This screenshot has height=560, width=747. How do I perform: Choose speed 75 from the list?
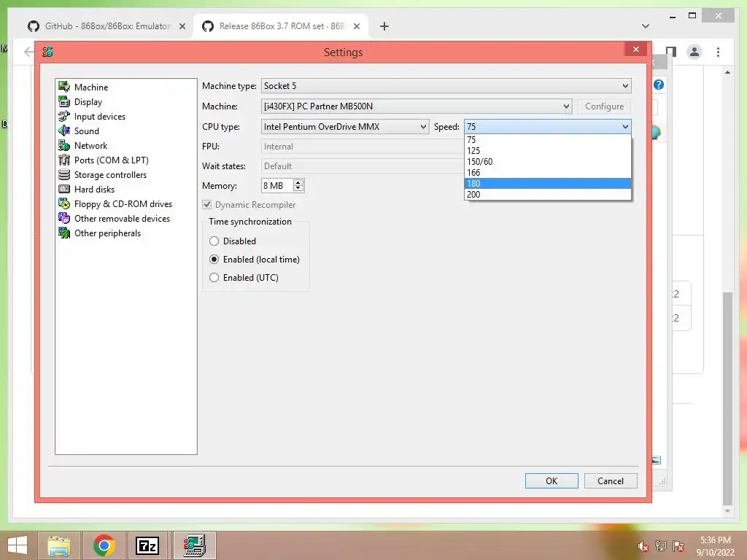[x=547, y=139]
